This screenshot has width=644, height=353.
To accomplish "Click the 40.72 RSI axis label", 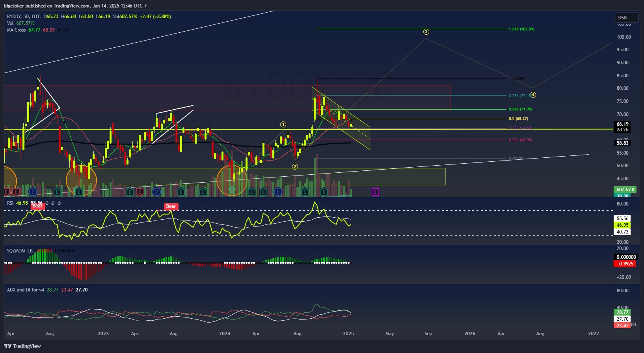I will 623,232.
